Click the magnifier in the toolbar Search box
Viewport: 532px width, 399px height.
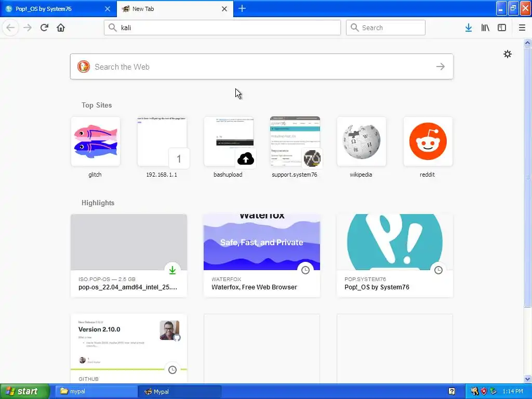(354, 28)
